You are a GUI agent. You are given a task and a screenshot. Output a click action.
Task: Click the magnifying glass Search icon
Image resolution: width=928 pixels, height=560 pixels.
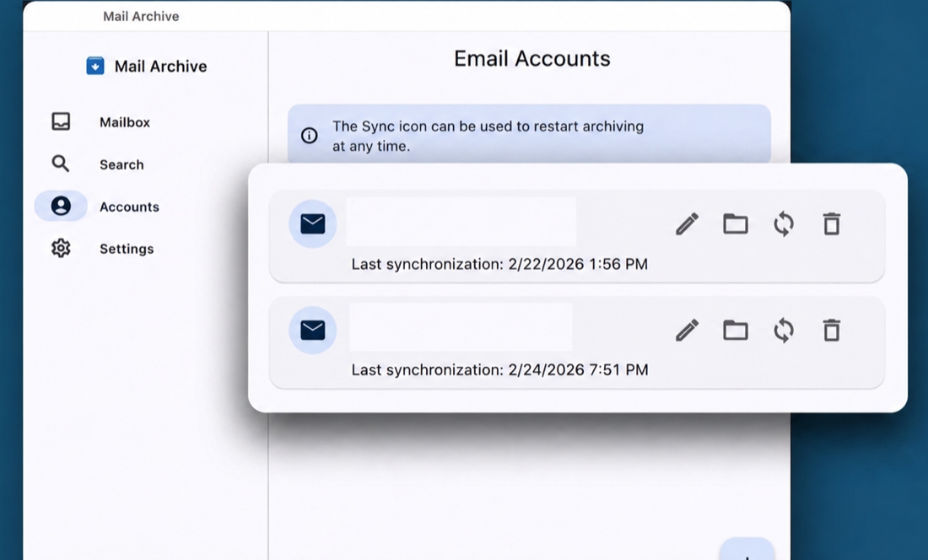(61, 164)
